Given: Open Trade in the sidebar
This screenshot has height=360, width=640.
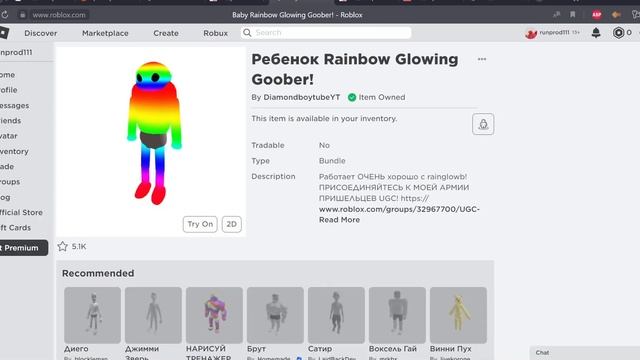Looking at the screenshot, I should (x=7, y=167).
